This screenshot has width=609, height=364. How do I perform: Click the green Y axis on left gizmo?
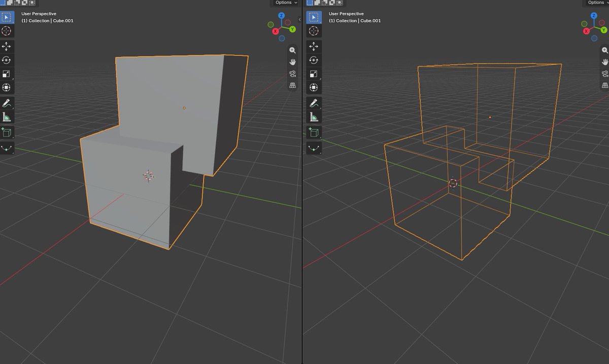(x=292, y=29)
